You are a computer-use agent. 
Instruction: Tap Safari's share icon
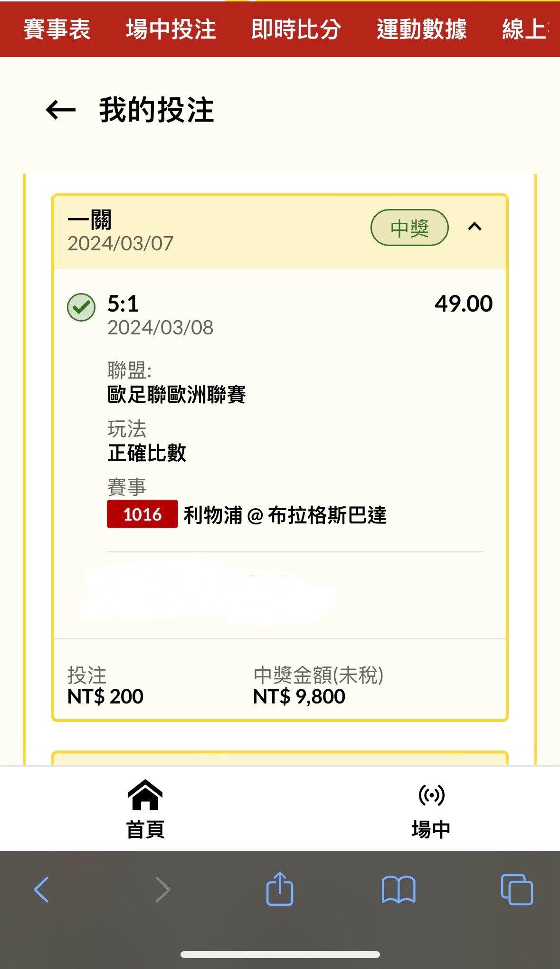(280, 889)
